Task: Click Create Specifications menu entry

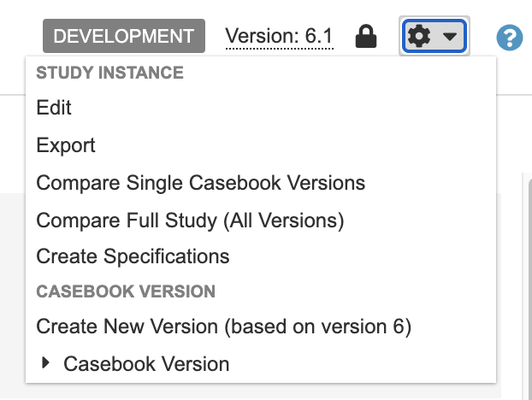Action: click(x=133, y=256)
